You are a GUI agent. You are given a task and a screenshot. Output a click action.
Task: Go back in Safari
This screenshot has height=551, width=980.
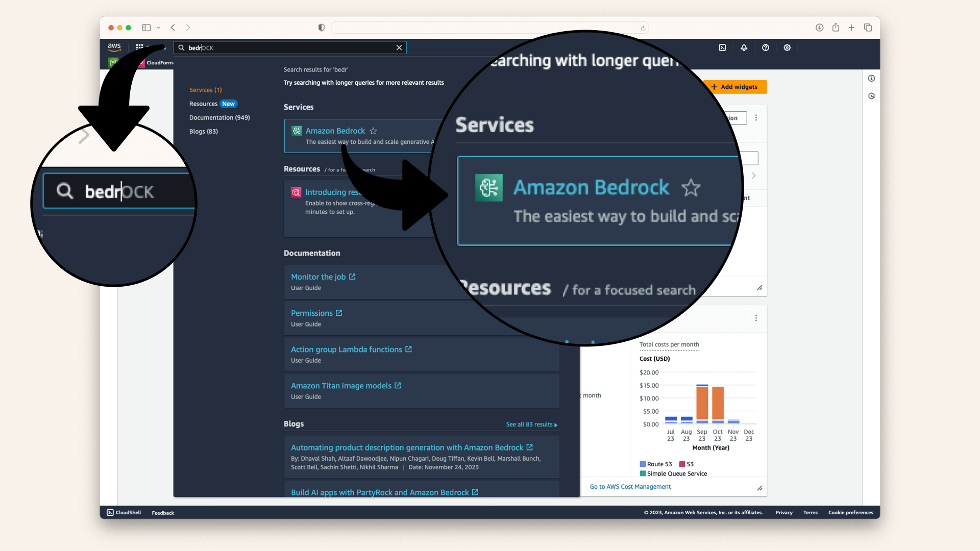pos(173,28)
